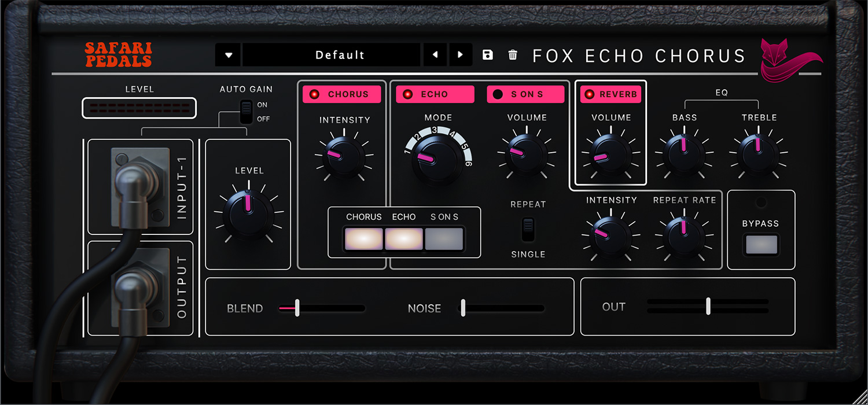Screen dimensions: 868x405
Task: Select the ECHO lit selector button
Action: [404, 239]
